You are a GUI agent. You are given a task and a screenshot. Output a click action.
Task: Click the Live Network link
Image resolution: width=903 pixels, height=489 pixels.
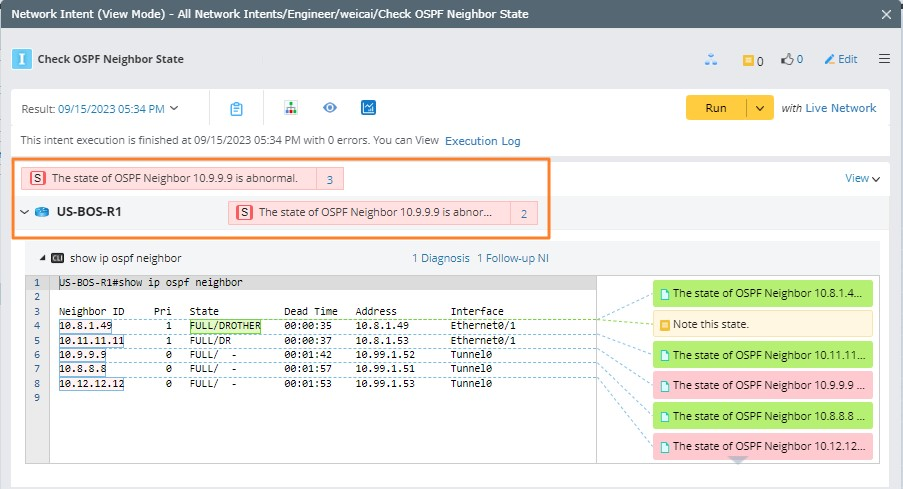[x=840, y=108]
